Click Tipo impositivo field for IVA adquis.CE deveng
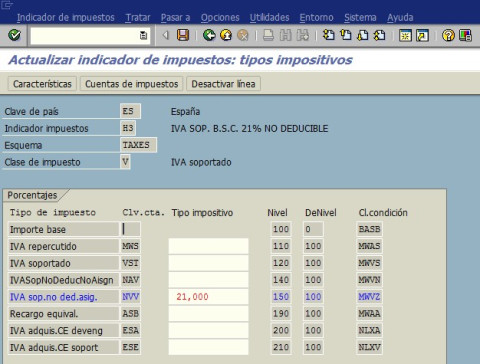 [208, 330]
